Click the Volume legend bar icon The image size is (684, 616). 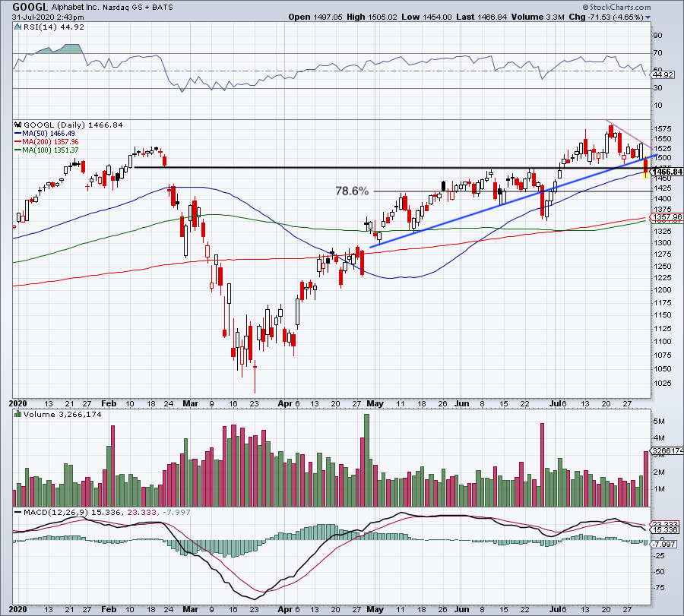[17, 414]
